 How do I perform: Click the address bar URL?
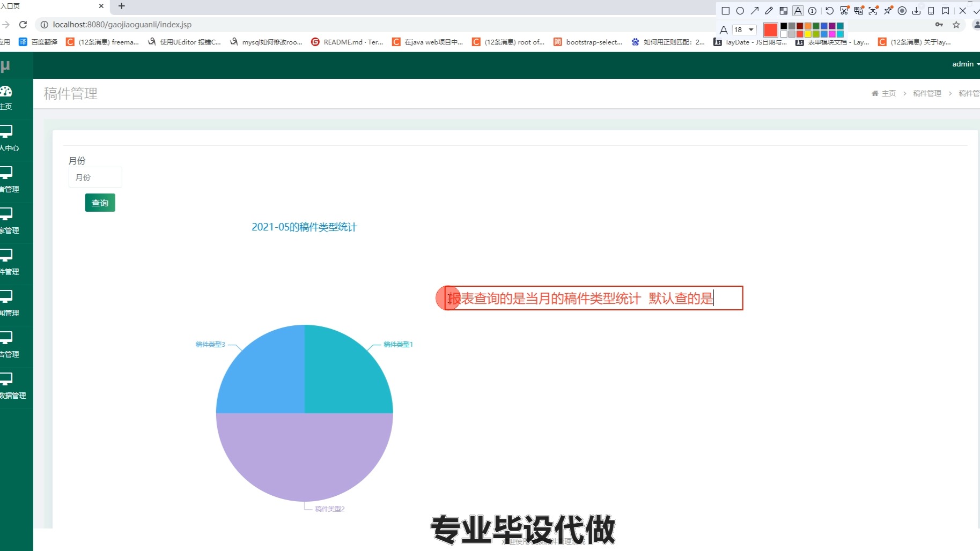pos(122,25)
